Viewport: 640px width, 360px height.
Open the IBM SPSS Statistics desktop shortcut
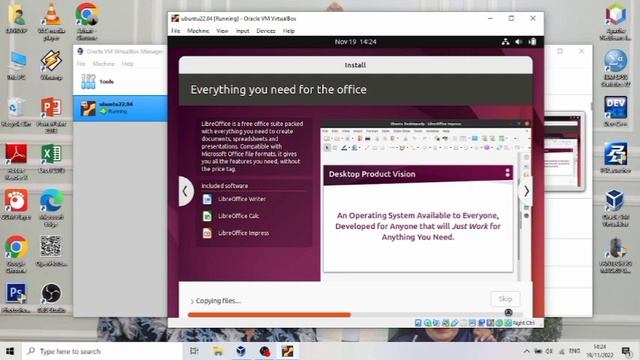pos(616,68)
